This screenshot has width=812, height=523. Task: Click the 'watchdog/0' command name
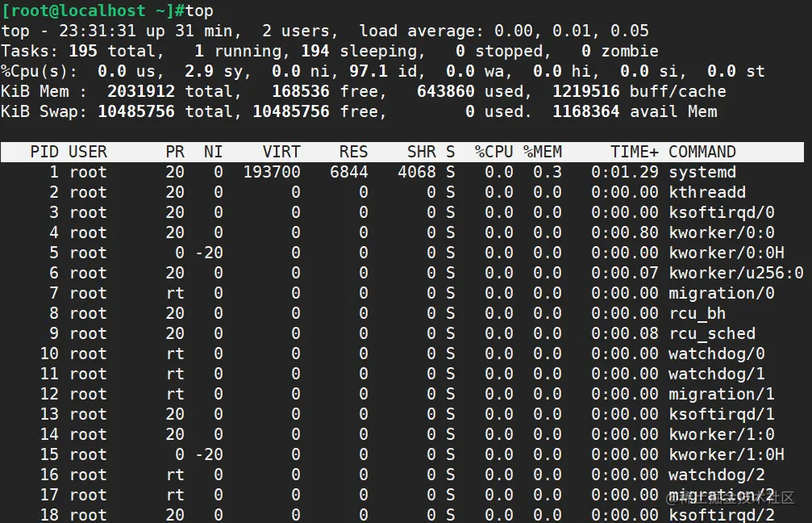[x=717, y=354]
